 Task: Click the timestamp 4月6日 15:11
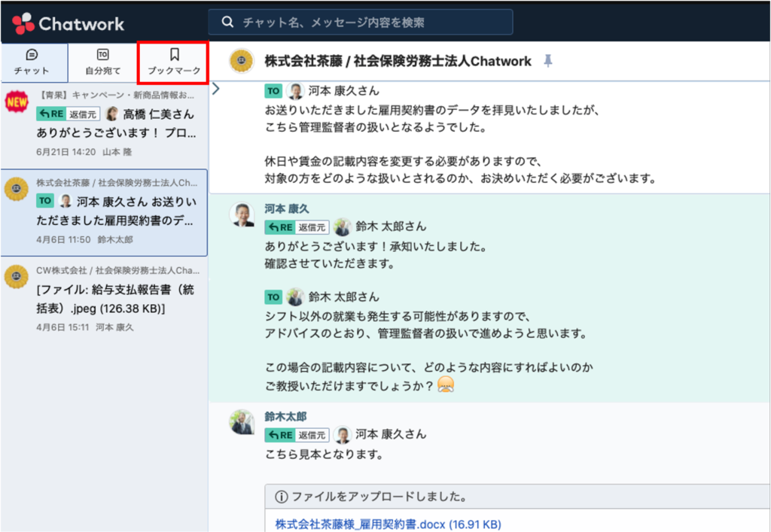click(x=62, y=327)
